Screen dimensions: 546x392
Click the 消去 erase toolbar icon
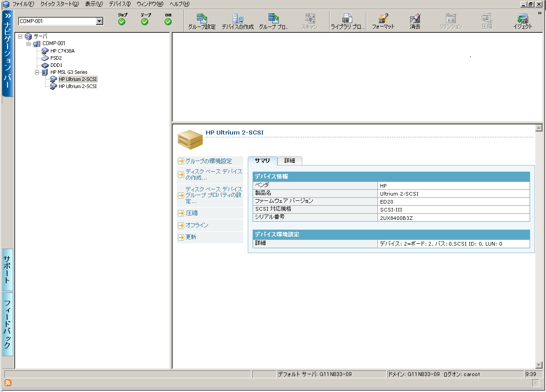pyautogui.click(x=415, y=21)
